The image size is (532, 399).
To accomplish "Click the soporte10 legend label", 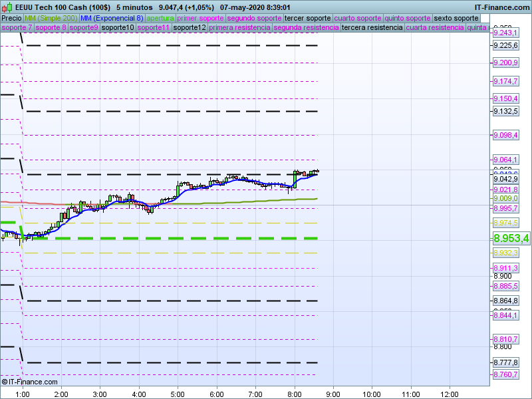I will pyautogui.click(x=117, y=28).
